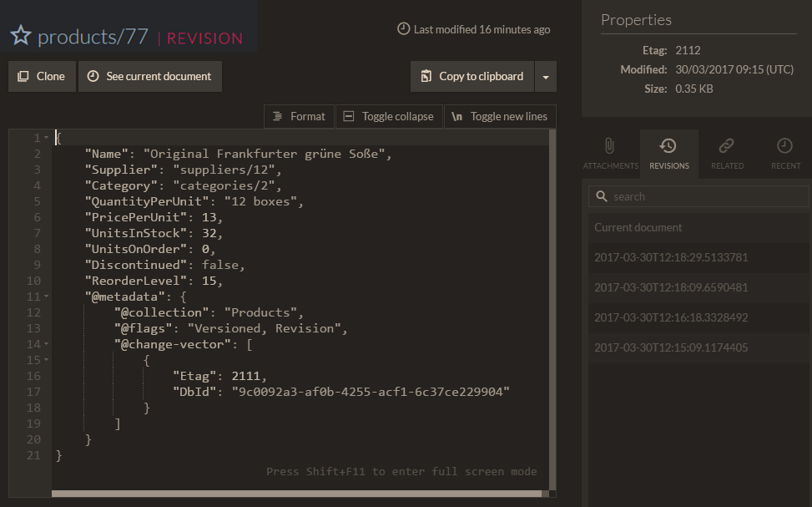Select the Current document entry
Viewport: 812px width, 507px height.
pyautogui.click(x=699, y=227)
